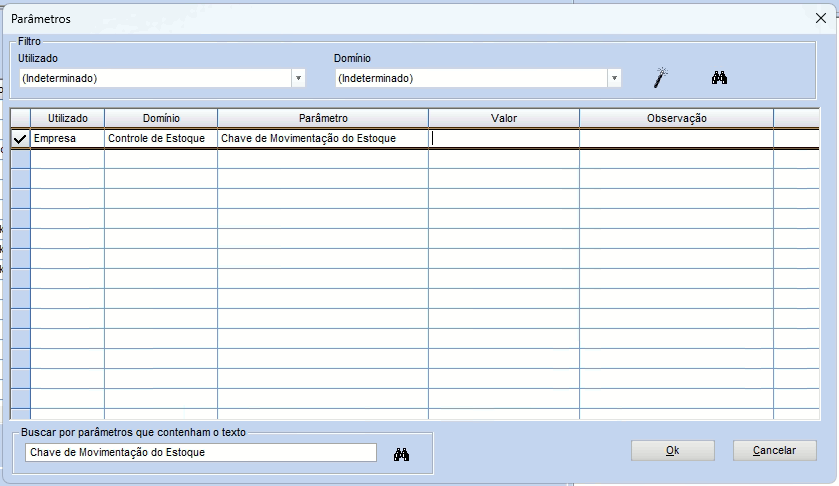Select the Empresa cell in the first row
The width and height of the screenshot is (839, 486).
pyautogui.click(x=67, y=139)
